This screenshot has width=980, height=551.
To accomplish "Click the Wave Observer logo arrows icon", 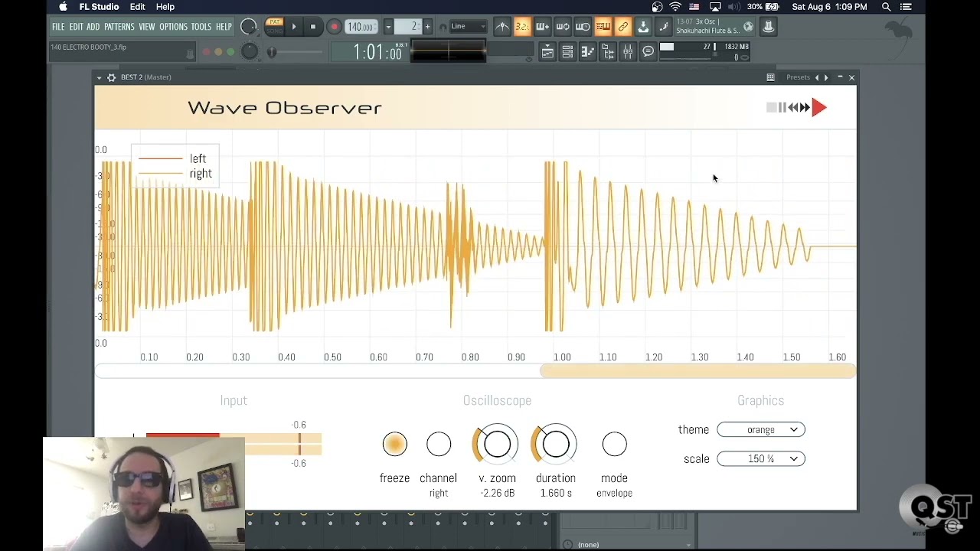I will (x=796, y=107).
